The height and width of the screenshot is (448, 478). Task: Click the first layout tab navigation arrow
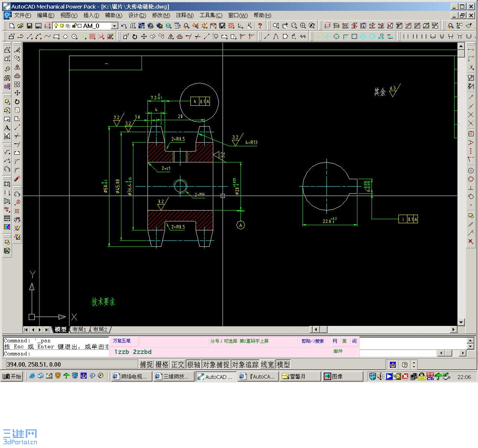pyautogui.click(x=26, y=330)
